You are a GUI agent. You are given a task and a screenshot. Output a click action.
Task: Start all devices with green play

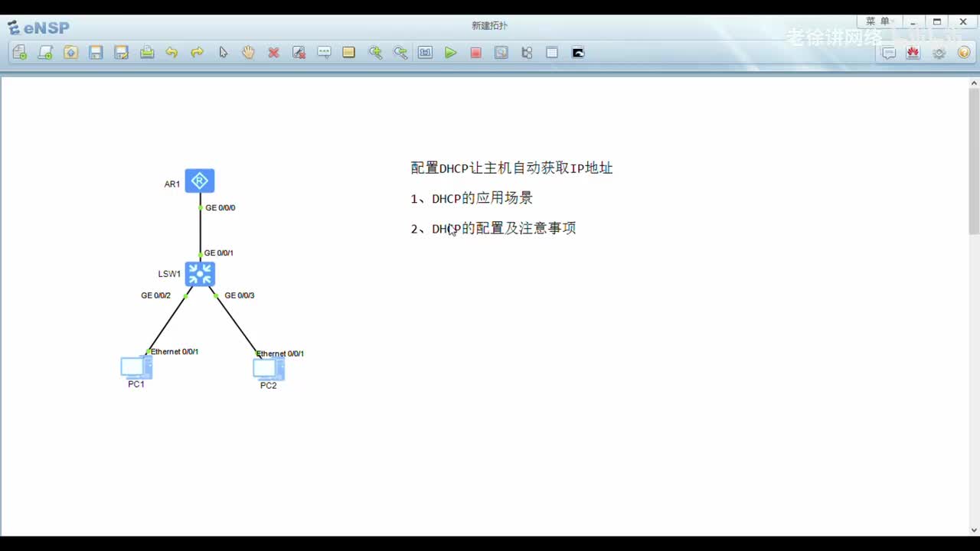pyautogui.click(x=451, y=53)
